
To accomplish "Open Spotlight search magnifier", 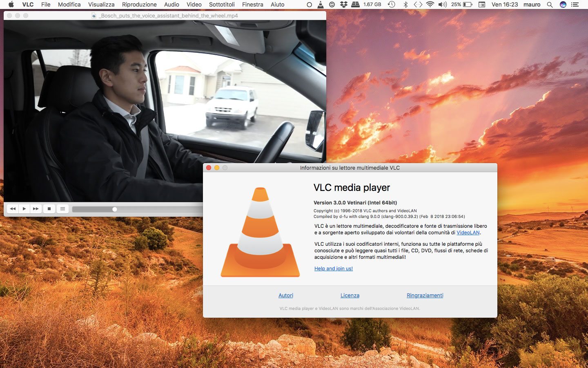I will click(x=550, y=4).
